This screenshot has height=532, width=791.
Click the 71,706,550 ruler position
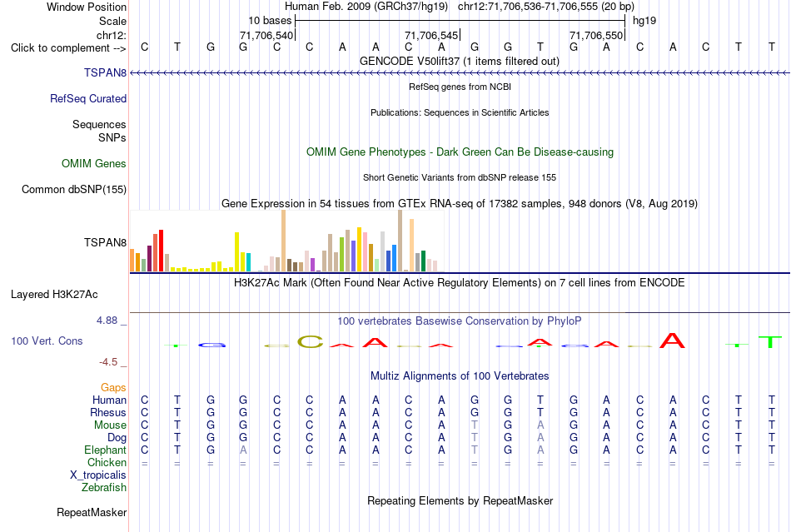coord(596,35)
